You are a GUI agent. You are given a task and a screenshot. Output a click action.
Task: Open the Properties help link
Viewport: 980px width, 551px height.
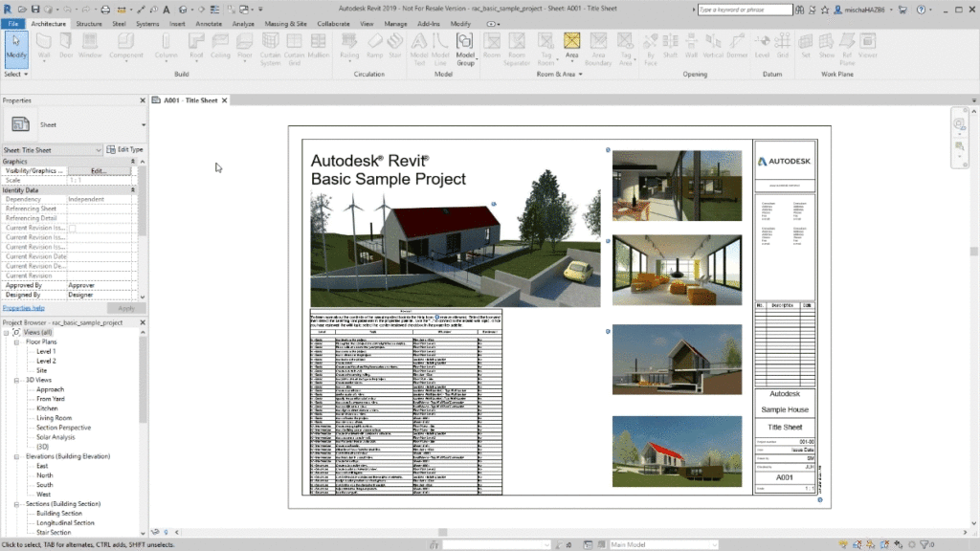tap(23, 308)
